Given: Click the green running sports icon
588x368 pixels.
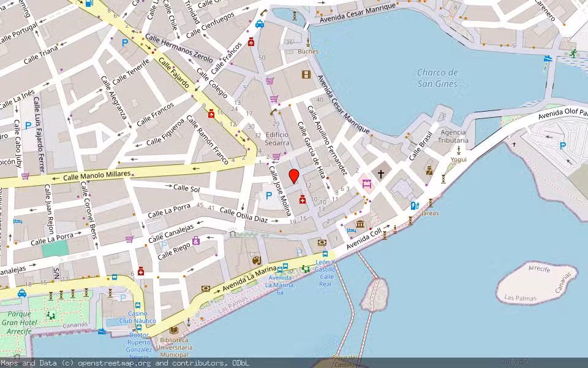Looking at the screenshot, I should click(573, 53).
